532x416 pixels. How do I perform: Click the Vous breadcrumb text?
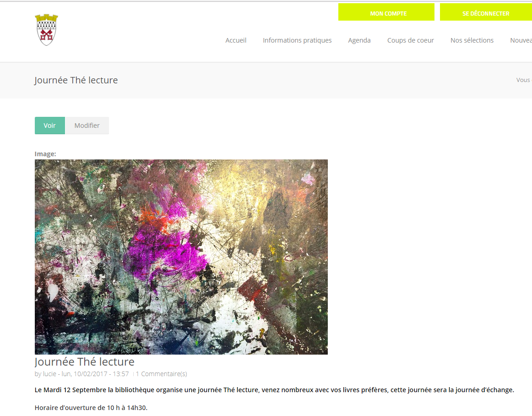click(x=523, y=80)
